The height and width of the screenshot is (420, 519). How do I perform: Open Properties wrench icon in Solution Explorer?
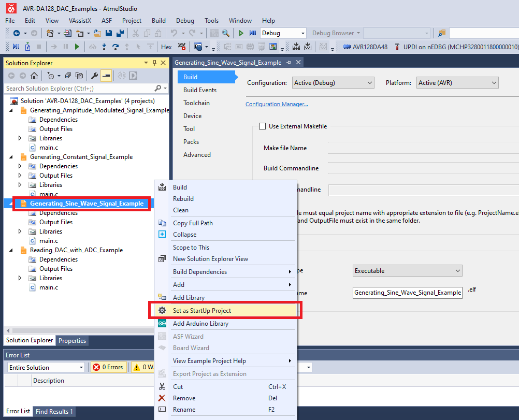(94, 76)
